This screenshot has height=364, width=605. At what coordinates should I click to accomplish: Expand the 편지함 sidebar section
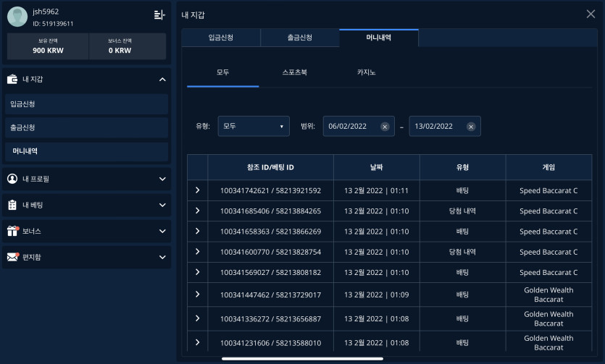tap(162, 257)
